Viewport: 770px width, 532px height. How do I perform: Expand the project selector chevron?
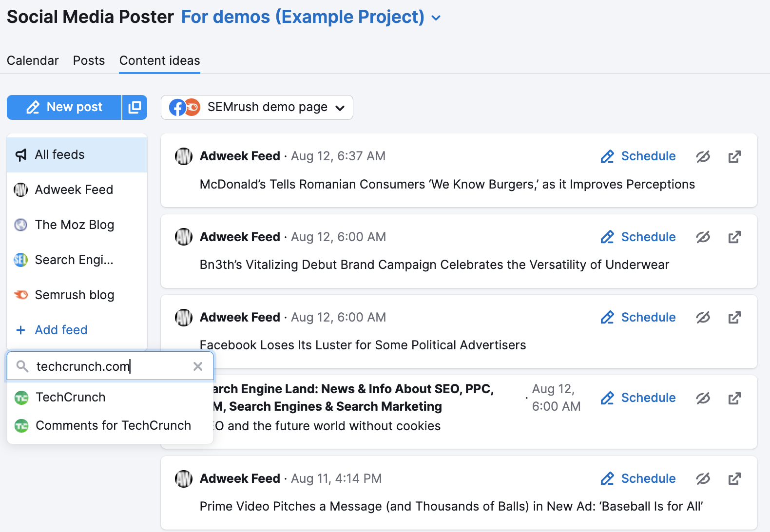436,18
